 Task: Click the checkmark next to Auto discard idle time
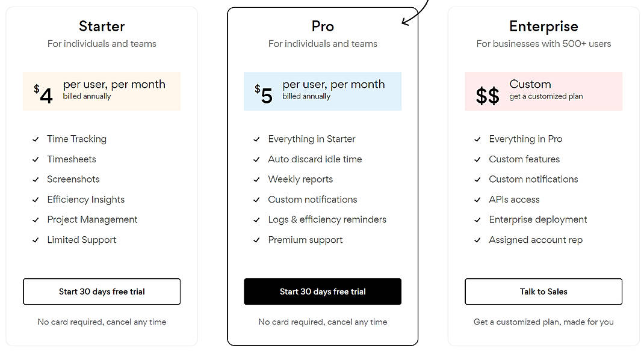coord(256,159)
